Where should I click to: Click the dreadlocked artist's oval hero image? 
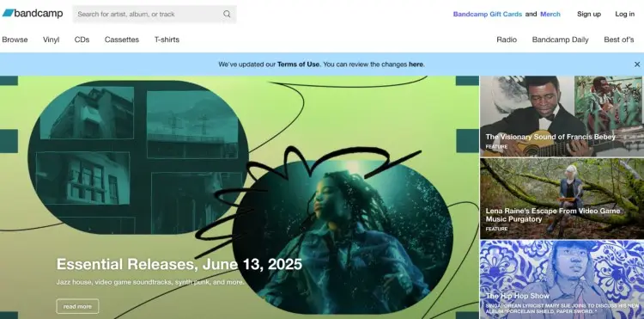(x=343, y=236)
